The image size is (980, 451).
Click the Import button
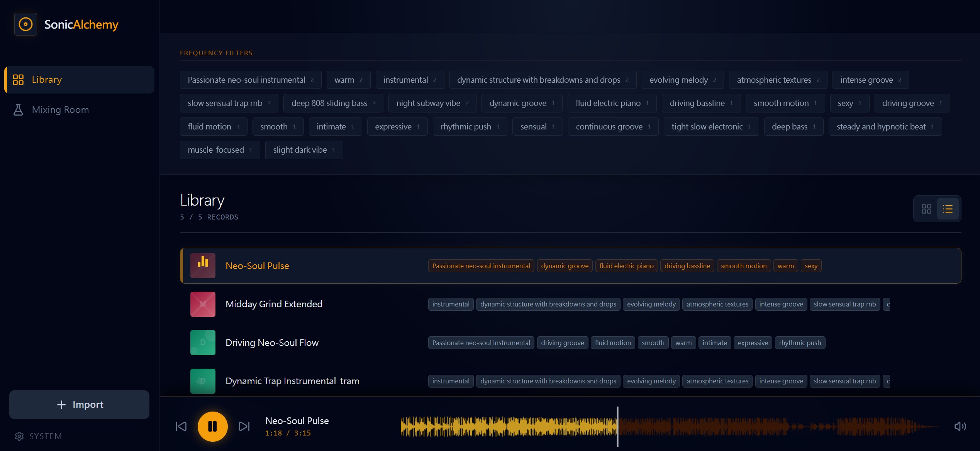79,405
